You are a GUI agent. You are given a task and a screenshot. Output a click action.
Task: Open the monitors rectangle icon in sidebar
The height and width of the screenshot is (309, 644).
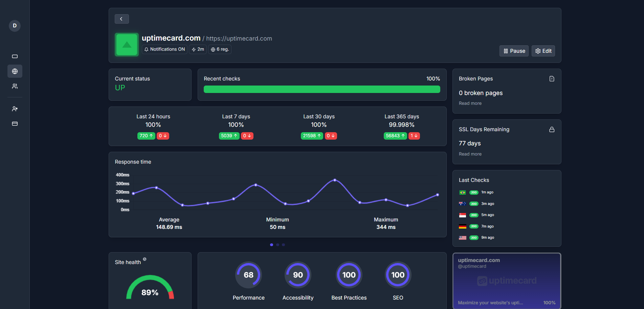15,56
